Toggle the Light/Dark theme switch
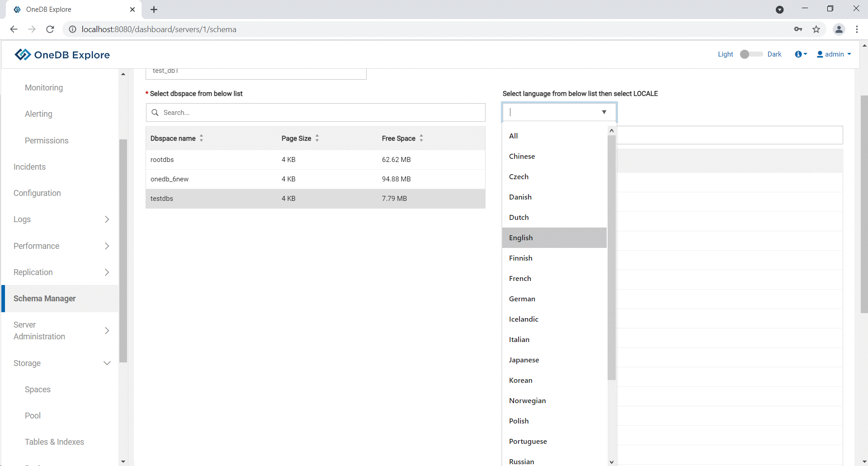868x466 pixels. (x=750, y=54)
